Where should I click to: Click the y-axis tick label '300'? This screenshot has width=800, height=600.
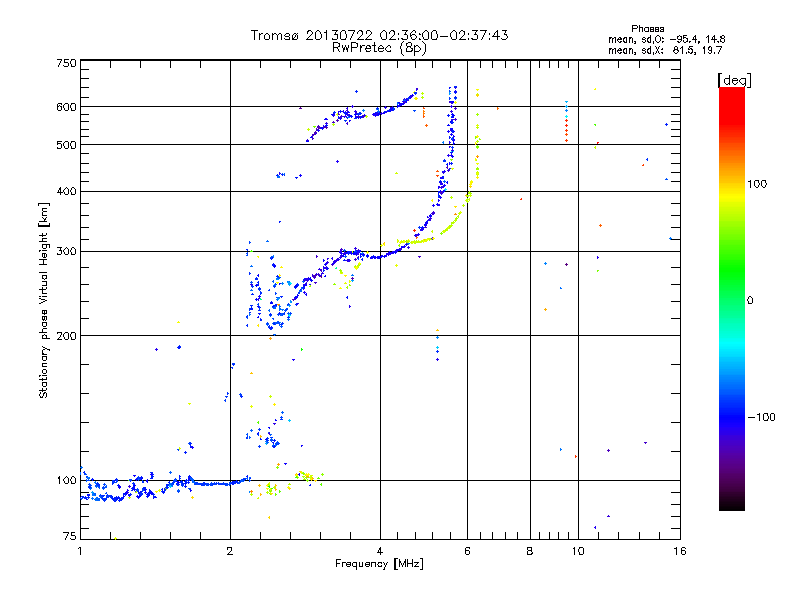[66, 252]
